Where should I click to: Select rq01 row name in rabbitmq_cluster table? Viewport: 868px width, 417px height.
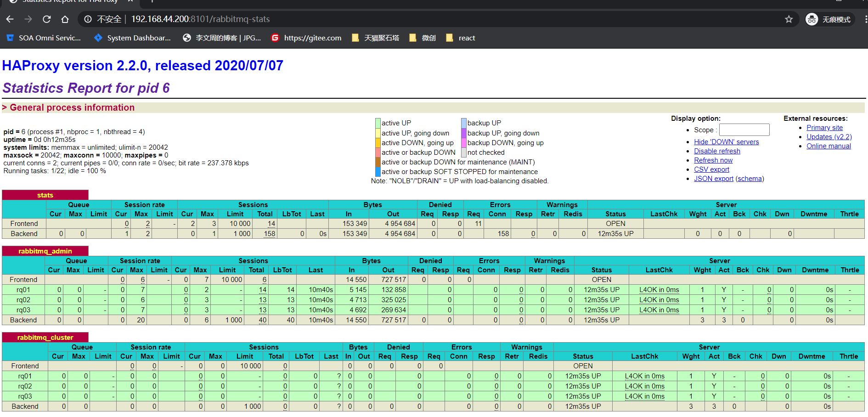25,376
